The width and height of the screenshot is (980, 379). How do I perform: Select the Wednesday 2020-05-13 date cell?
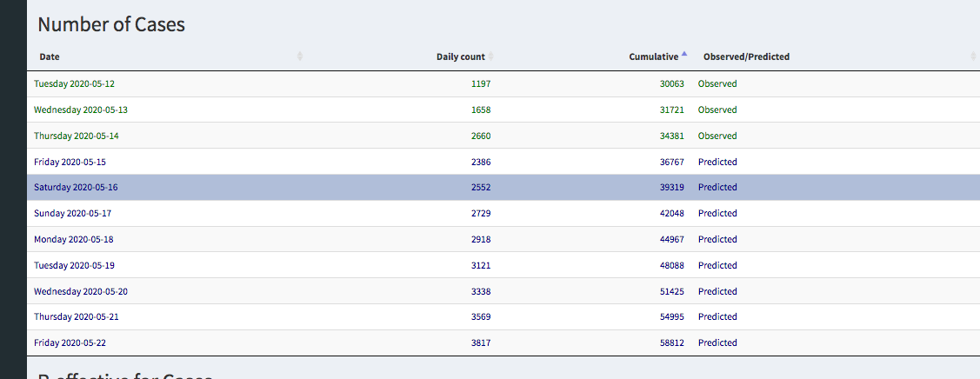click(x=81, y=110)
